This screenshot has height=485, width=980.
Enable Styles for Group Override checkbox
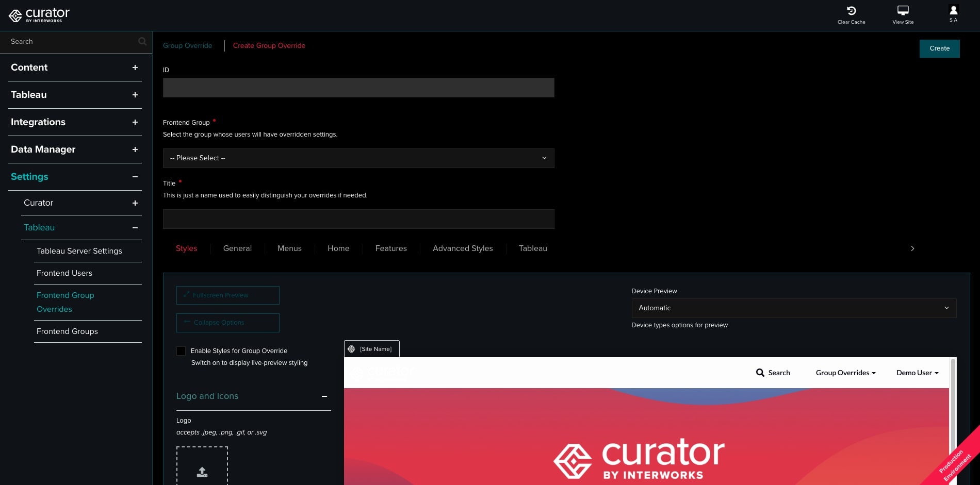point(181,351)
